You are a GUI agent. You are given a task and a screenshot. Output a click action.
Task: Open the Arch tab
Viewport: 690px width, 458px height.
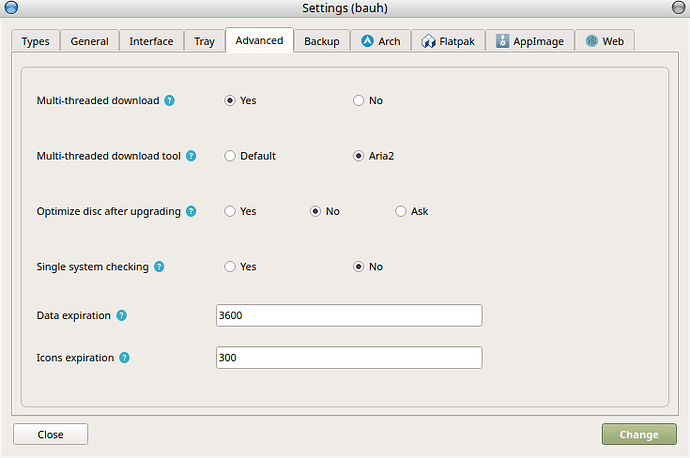click(x=380, y=41)
